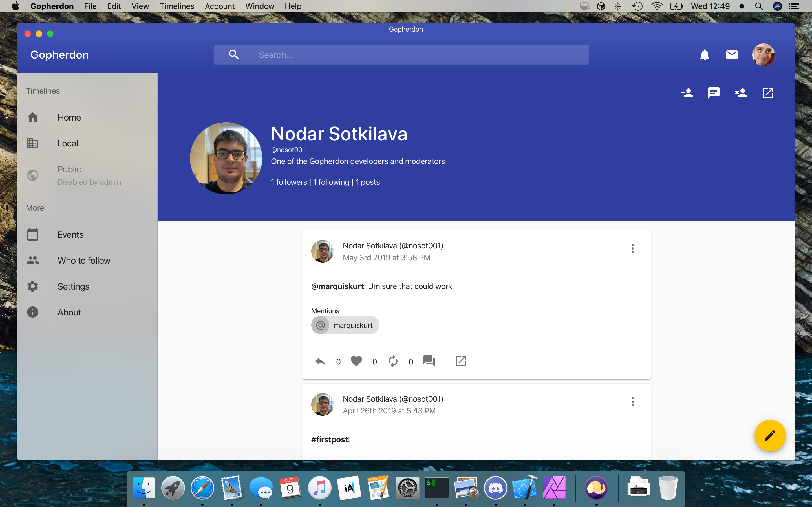Click the boost/reblog icon on the post

[393, 361]
